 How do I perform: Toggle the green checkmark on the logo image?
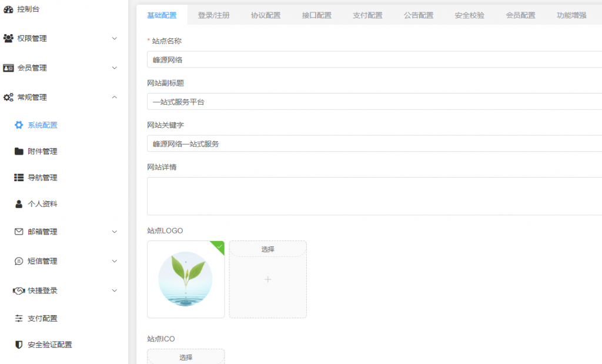point(219,246)
